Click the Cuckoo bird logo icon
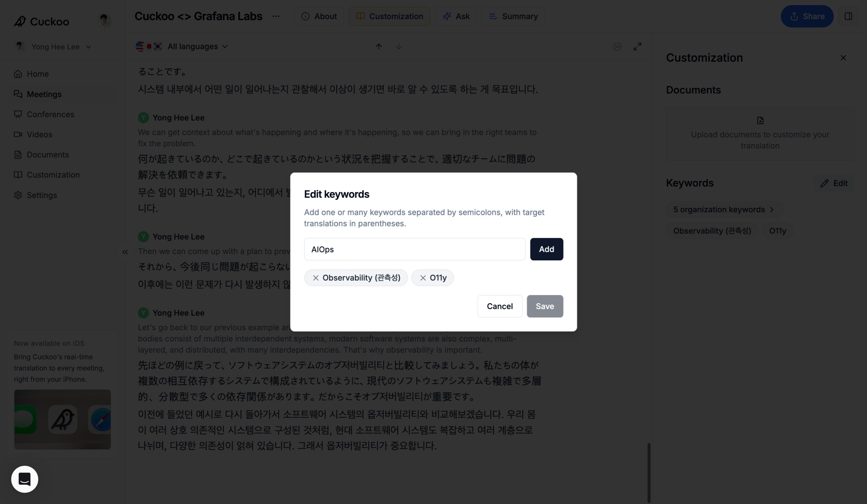The image size is (867, 504). [x=20, y=21]
